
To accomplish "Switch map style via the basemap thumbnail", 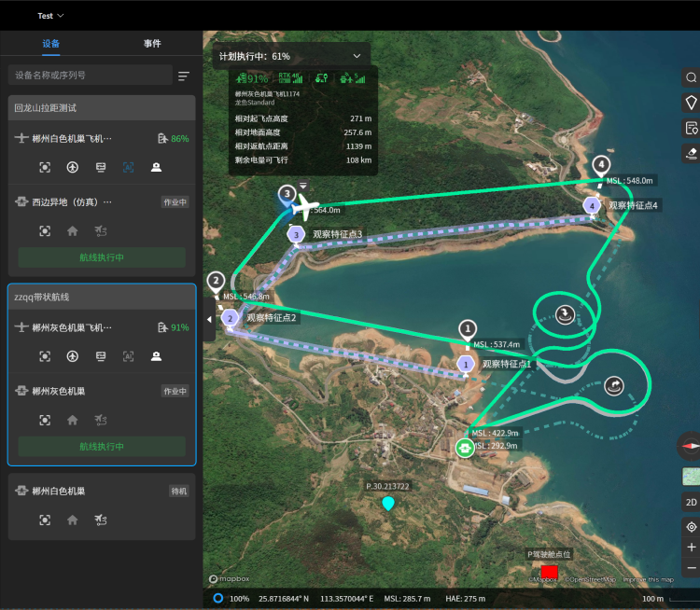I will (x=691, y=477).
